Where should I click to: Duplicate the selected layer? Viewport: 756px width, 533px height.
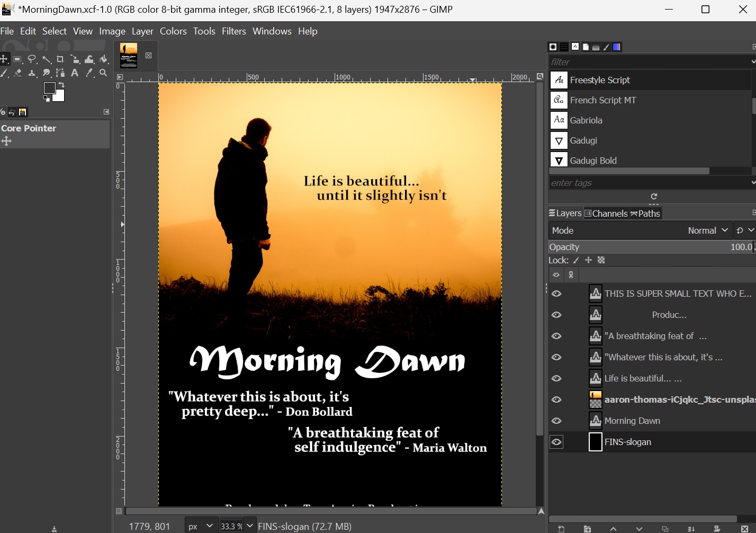point(665,529)
